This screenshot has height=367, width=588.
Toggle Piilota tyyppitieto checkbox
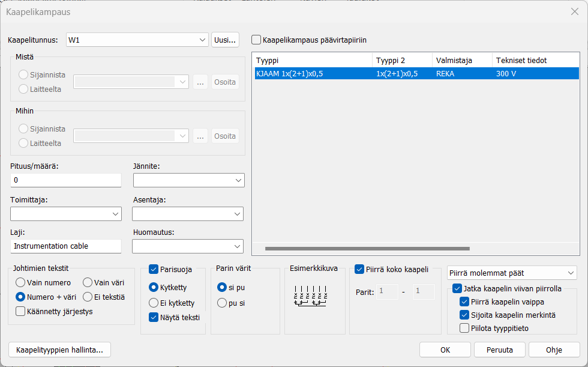point(464,328)
